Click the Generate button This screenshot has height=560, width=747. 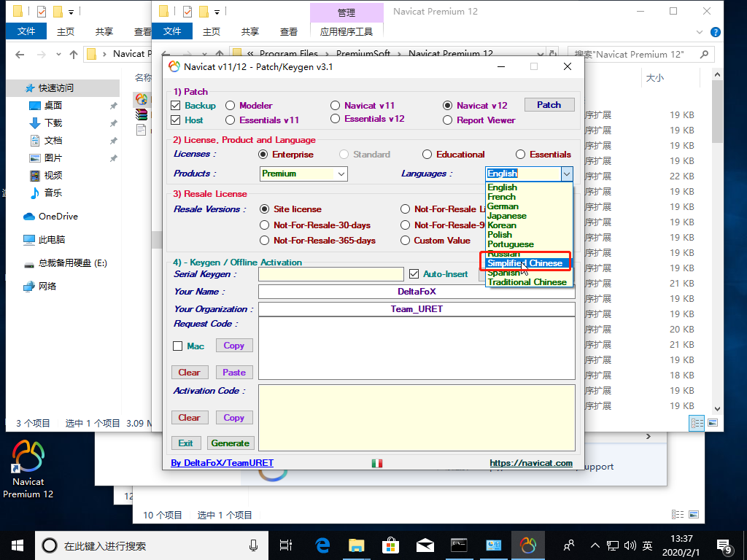[231, 443]
